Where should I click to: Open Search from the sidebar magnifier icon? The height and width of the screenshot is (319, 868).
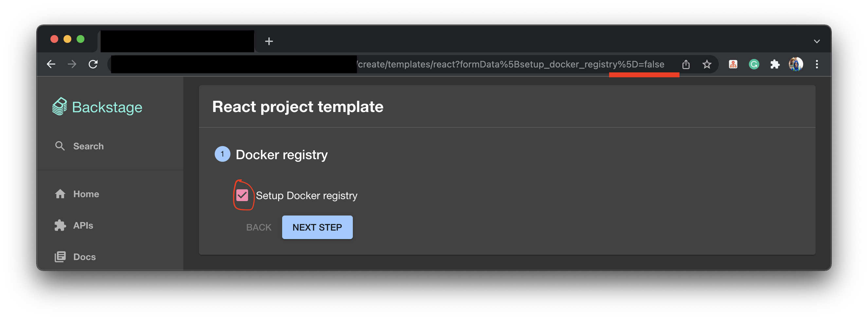[60, 146]
